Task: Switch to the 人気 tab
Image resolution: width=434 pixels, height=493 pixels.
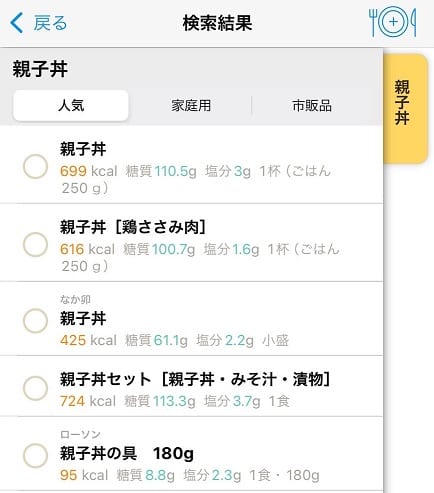Action: click(71, 105)
